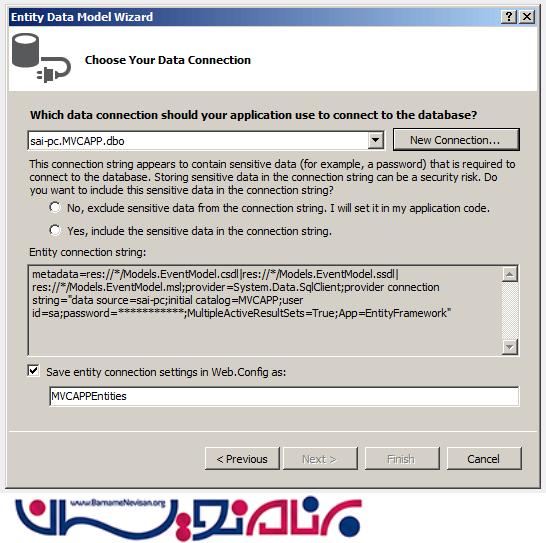This screenshot has width=546, height=543.
Task: Click the MVCAPPEntities name field
Action: pos(284,396)
